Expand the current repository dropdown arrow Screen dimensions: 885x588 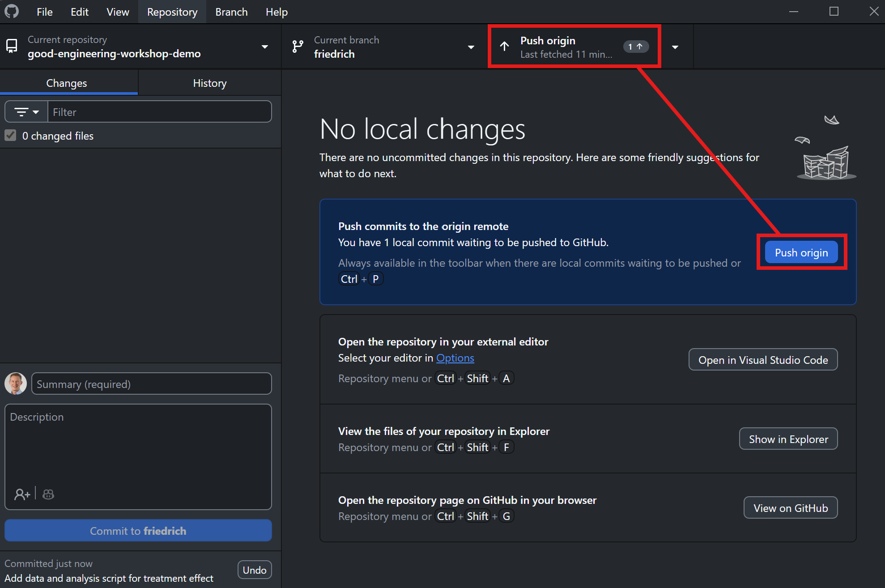pyautogui.click(x=265, y=47)
